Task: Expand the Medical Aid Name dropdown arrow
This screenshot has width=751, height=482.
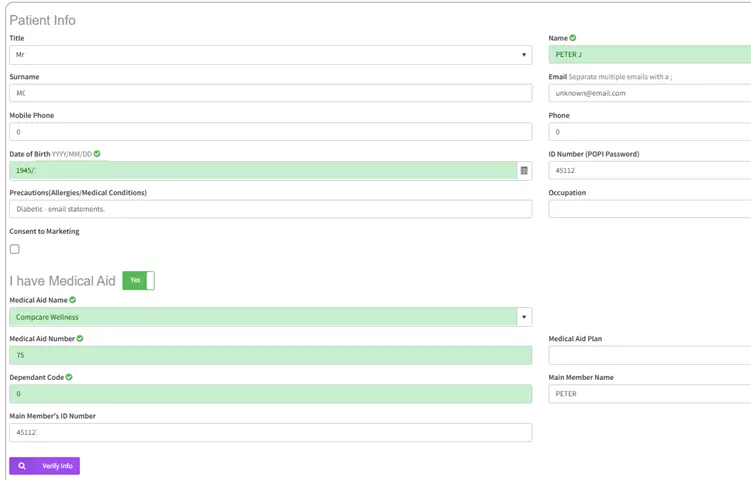Action: (524, 317)
